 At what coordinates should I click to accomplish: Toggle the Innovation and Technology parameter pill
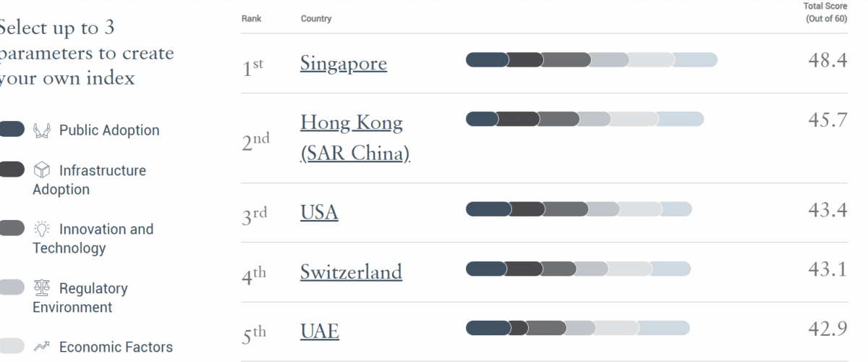[x=12, y=229]
